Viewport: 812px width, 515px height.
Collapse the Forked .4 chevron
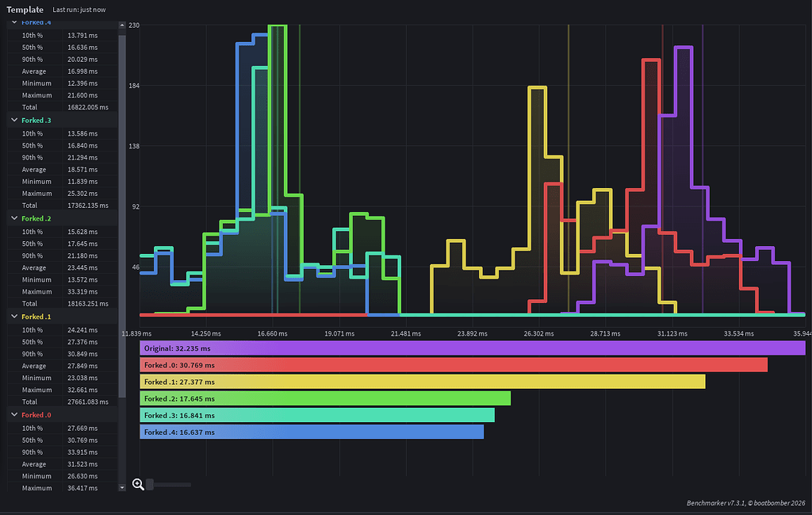tap(14, 22)
